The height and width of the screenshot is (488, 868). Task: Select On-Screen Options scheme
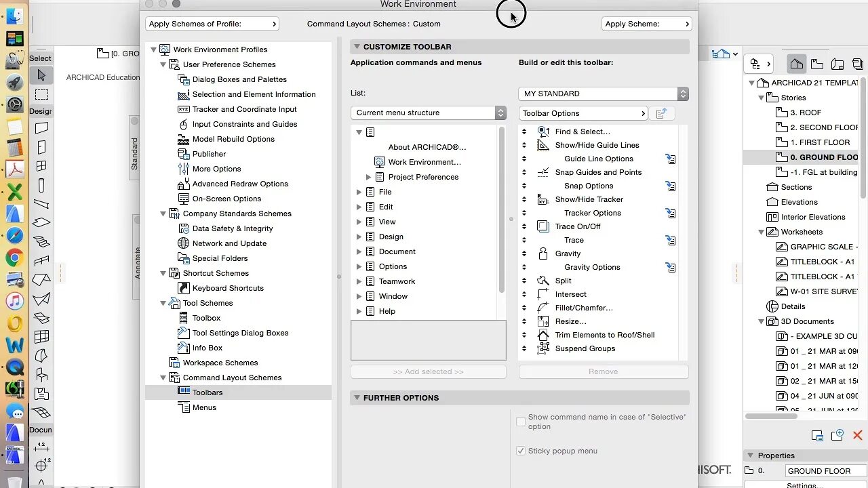point(226,199)
